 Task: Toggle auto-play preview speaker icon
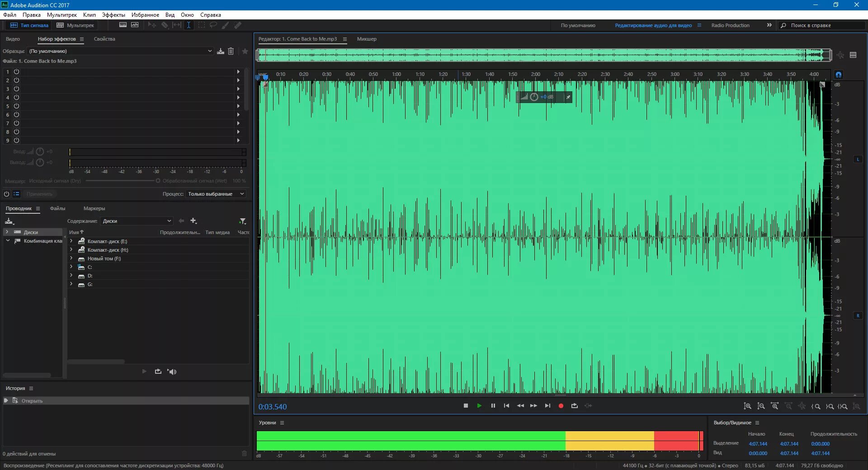coord(172,371)
